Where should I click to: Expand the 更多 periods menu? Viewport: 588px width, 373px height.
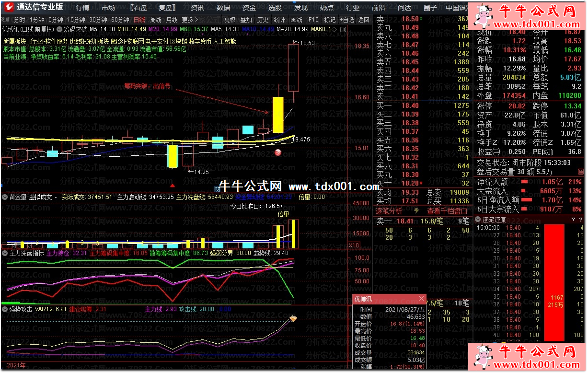point(189,20)
